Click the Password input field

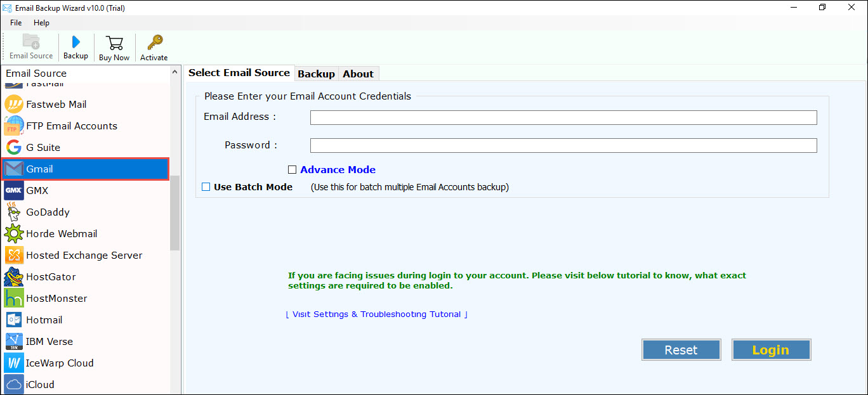pyautogui.click(x=563, y=145)
